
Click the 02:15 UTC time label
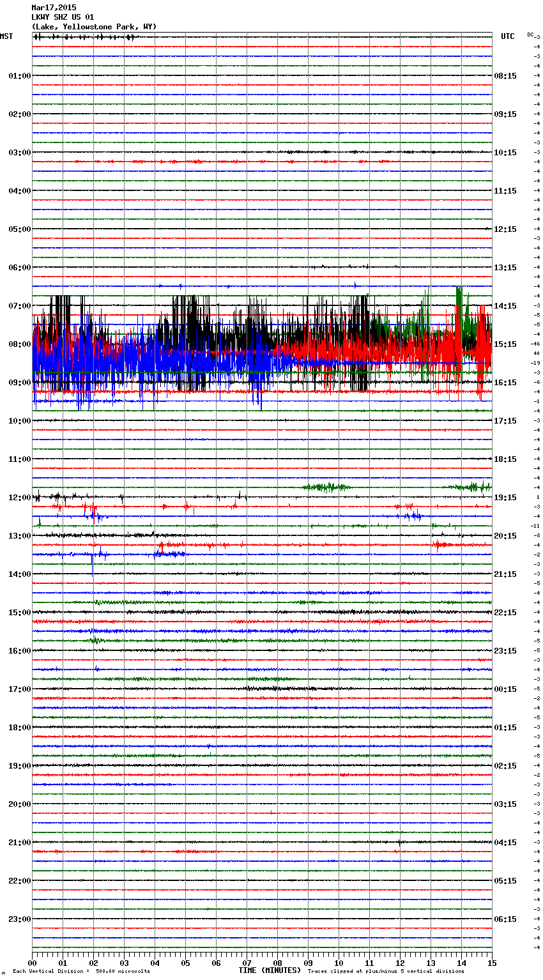[505, 766]
